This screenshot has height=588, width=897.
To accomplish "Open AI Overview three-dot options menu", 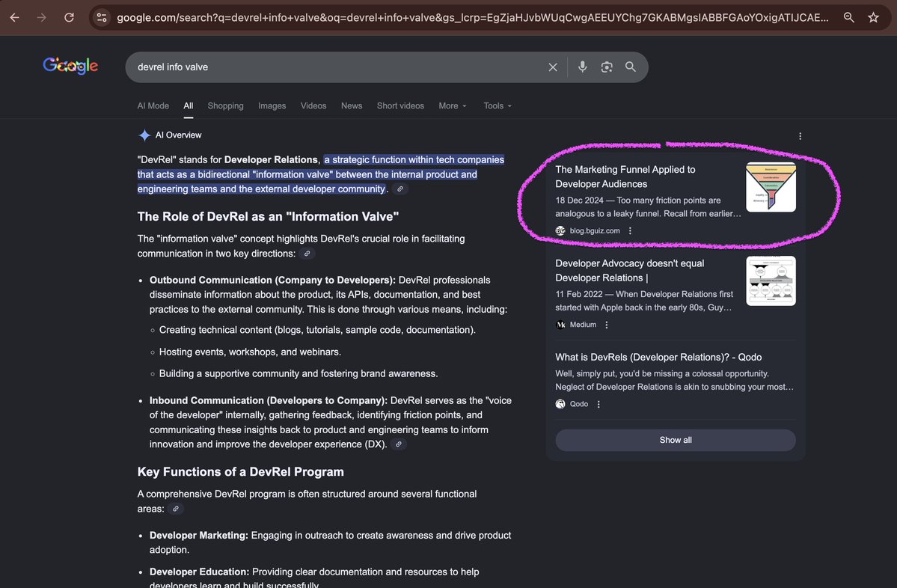I will pos(800,136).
